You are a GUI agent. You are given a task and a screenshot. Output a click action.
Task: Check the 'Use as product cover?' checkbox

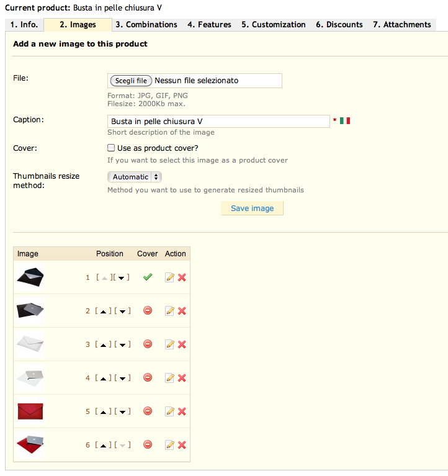point(111,148)
